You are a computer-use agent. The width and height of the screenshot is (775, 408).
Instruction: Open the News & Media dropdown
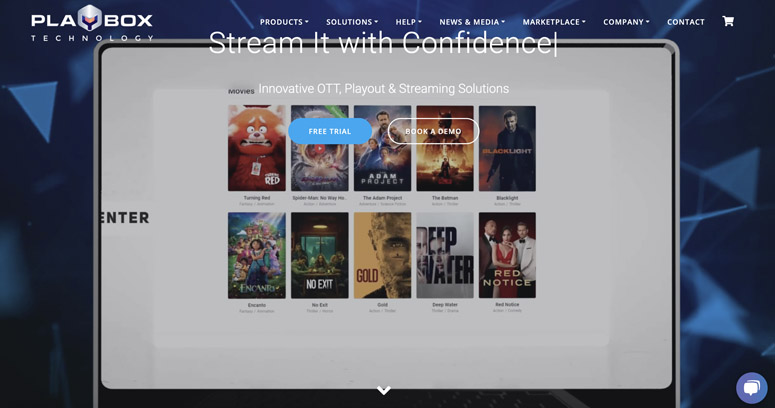pos(472,22)
